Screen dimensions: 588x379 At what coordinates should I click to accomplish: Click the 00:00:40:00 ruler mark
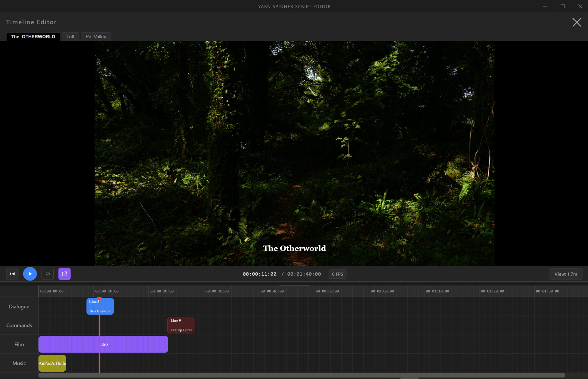click(x=272, y=291)
